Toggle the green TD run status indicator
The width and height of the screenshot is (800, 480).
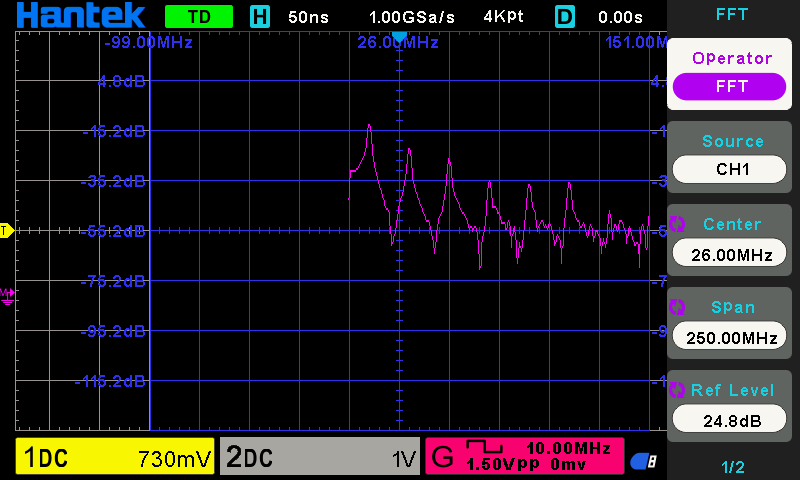point(198,17)
